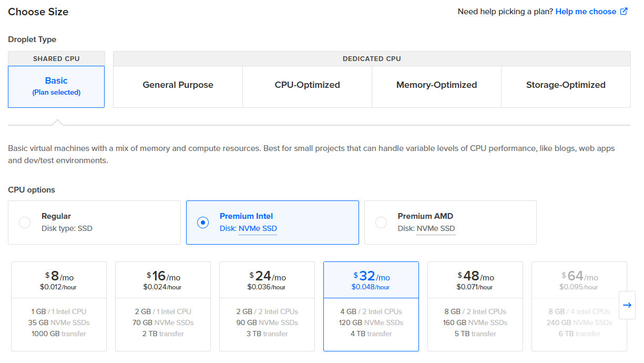Image resolution: width=644 pixels, height=363 pixels.
Task: Switch to the Basic droplet type tab
Action: tap(56, 86)
